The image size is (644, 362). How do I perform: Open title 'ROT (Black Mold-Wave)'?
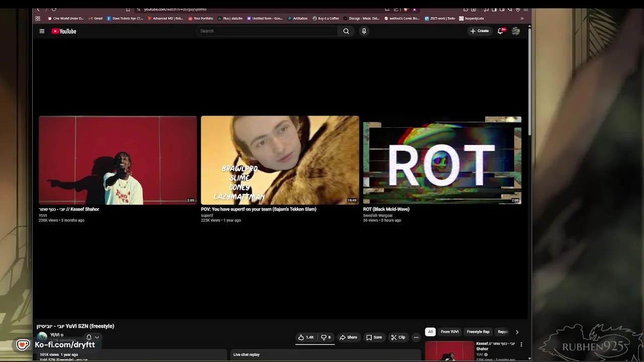(x=386, y=209)
